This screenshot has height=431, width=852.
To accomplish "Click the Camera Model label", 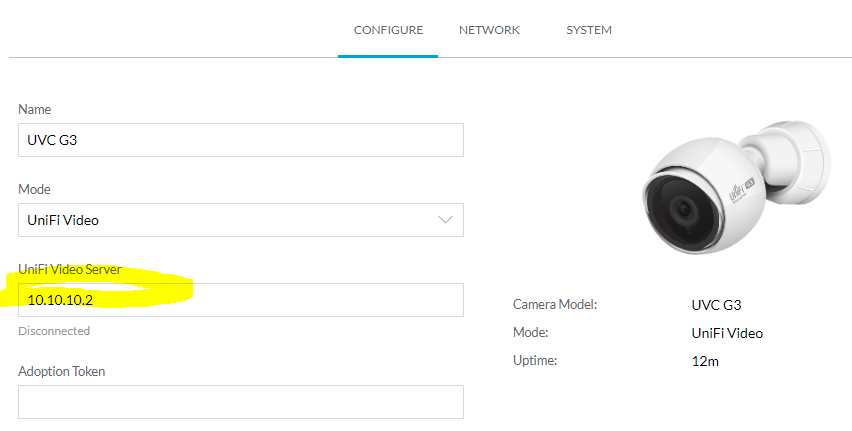I will click(x=555, y=304).
